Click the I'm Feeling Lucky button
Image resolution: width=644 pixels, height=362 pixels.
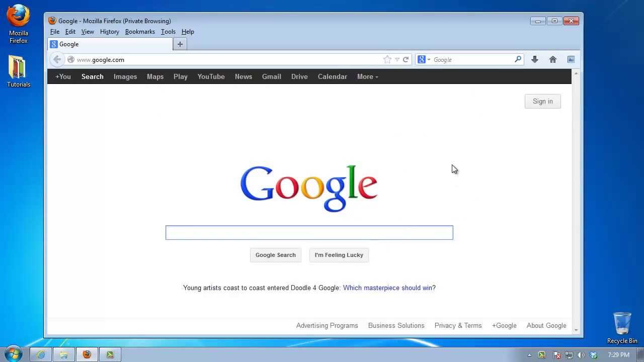(x=339, y=255)
